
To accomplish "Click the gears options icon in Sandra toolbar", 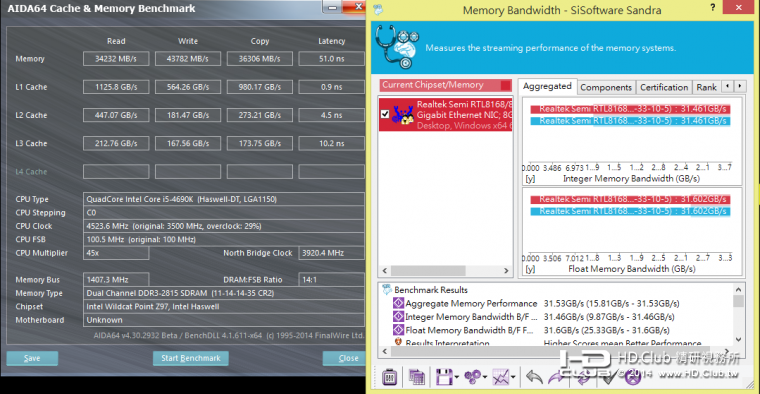I will (x=472, y=377).
